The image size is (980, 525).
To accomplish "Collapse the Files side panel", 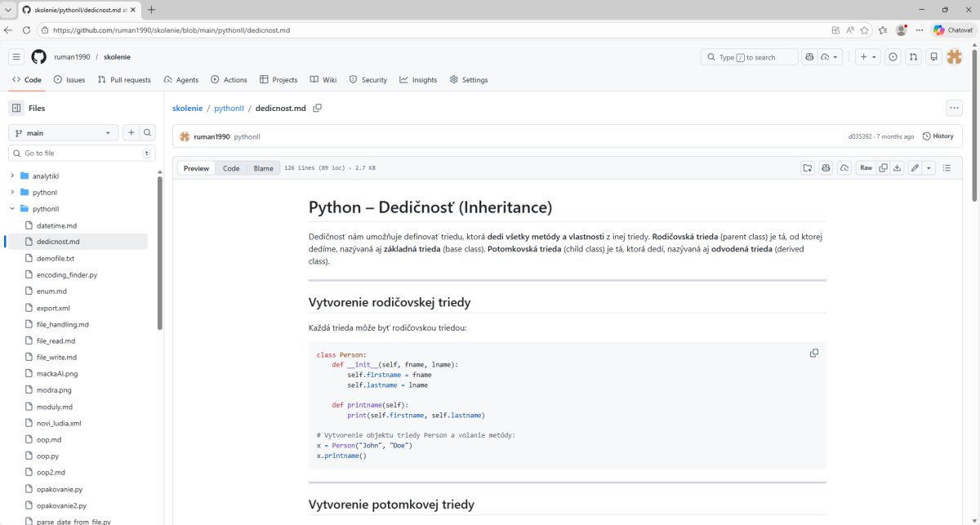I will (x=16, y=108).
